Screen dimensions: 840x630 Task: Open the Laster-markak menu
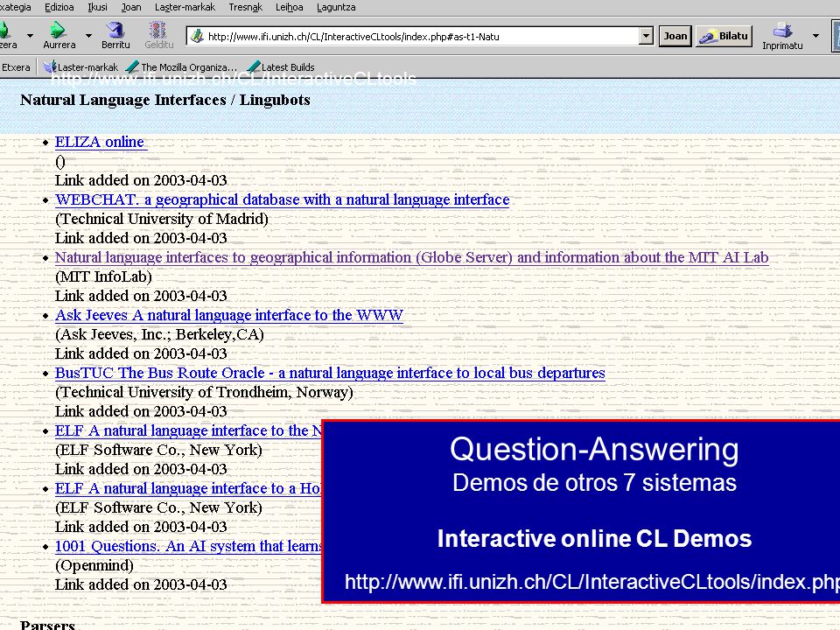pos(185,7)
